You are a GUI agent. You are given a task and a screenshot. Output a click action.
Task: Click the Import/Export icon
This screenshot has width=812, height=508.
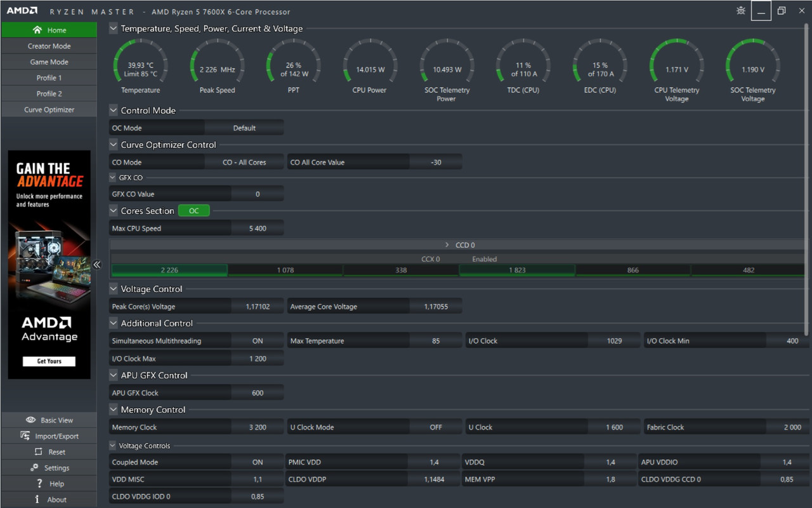coord(25,436)
